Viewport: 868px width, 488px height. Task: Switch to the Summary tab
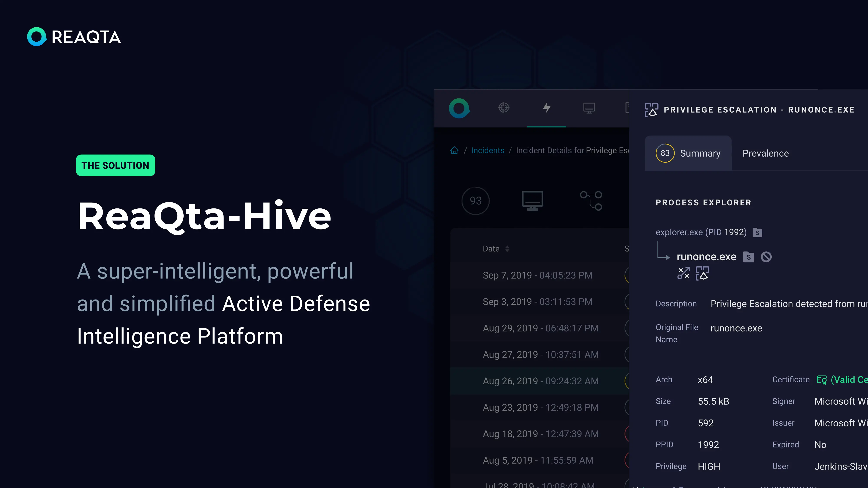click(688, 153)
